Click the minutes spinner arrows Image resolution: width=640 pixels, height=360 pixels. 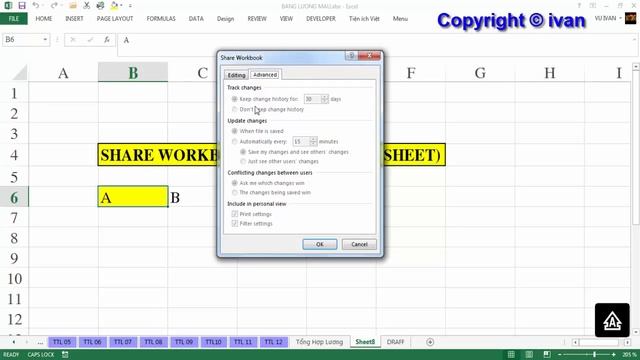click(313, 142)
